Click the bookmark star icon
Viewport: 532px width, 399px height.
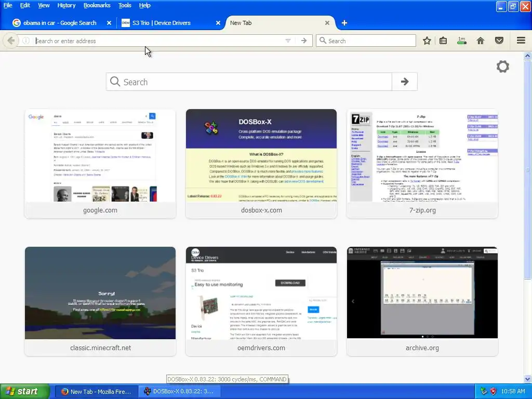click(427, 41)
